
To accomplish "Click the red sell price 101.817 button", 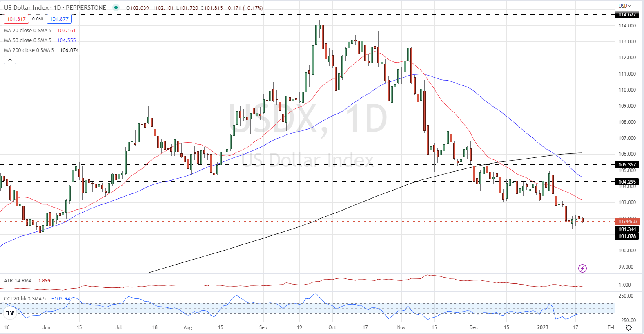I will 16,19.
